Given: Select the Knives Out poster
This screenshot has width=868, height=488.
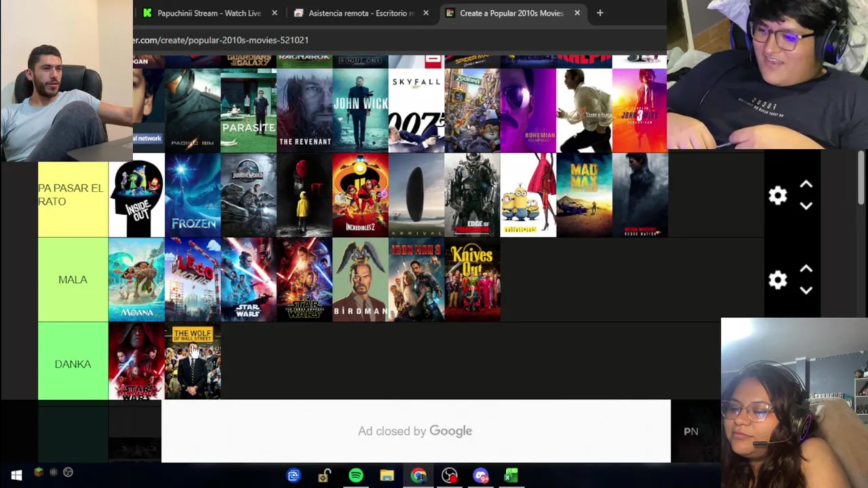Looking at the screenshot, I should tap(472, 279).
